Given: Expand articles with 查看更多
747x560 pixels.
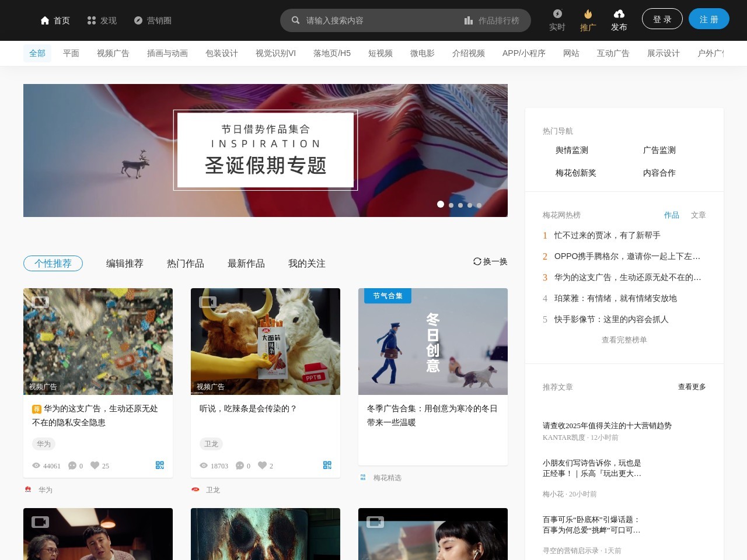Looking at the screenshot, I should [x=692, y=387].
